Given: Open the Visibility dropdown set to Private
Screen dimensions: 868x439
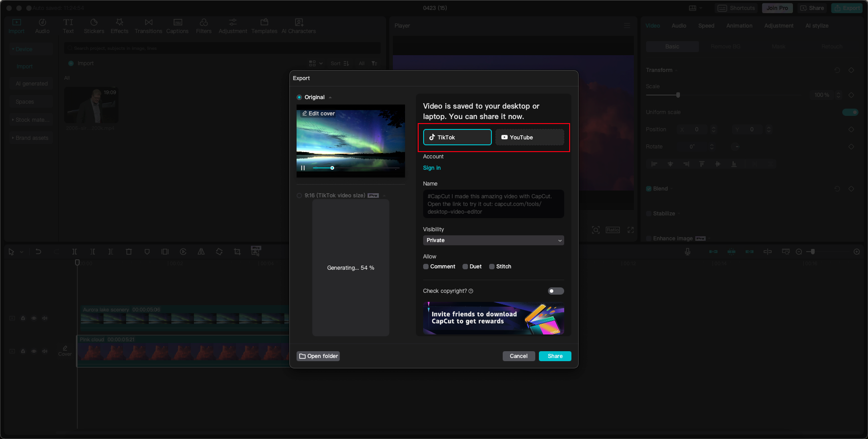Looking at the screenshot, I should (x=493, y=240).
